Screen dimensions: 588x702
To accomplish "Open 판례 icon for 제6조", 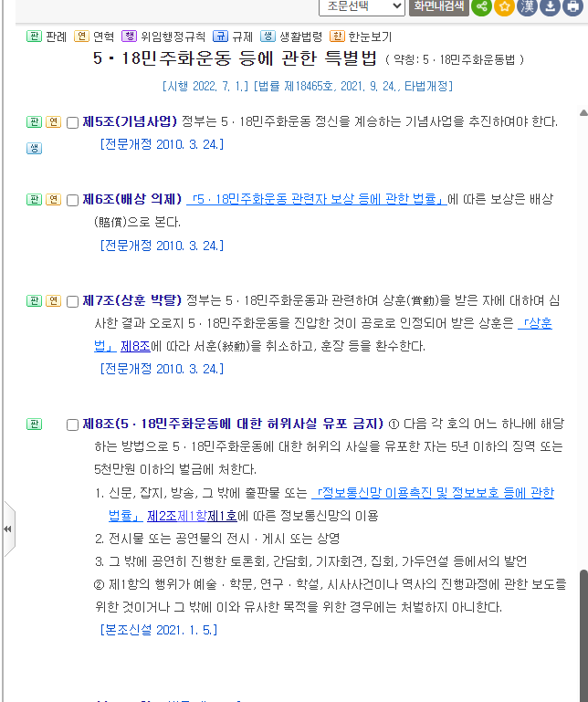I will [x=34, y=199].
